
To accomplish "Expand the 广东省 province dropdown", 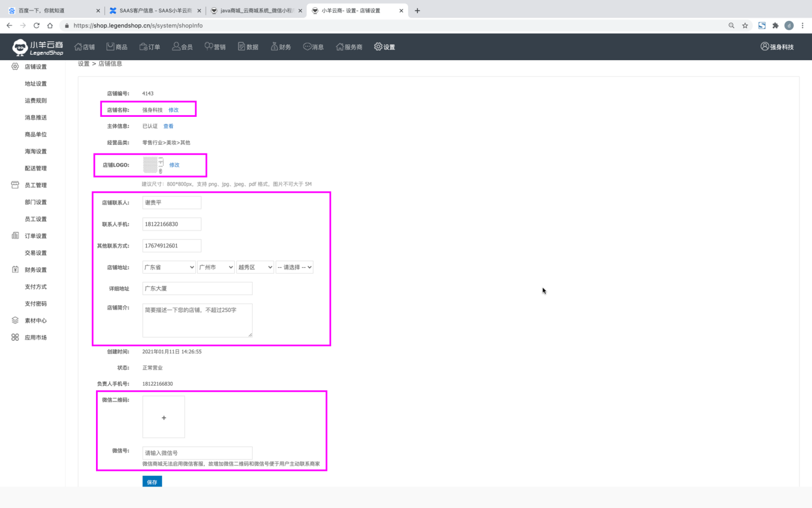I will (169, 267).
